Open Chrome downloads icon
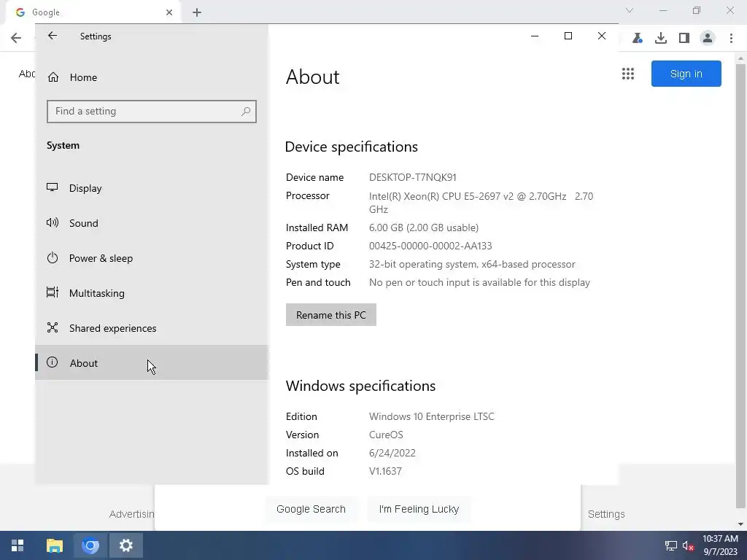 [x=661, y=38]
